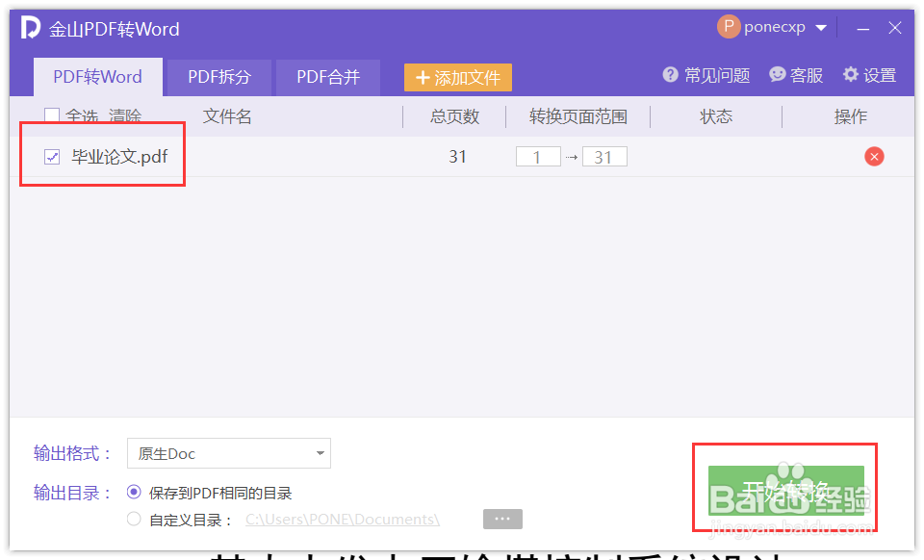Screen dimensions: 924x560
Task: Click the 状态 column header
Action: (x=716, y=116)
